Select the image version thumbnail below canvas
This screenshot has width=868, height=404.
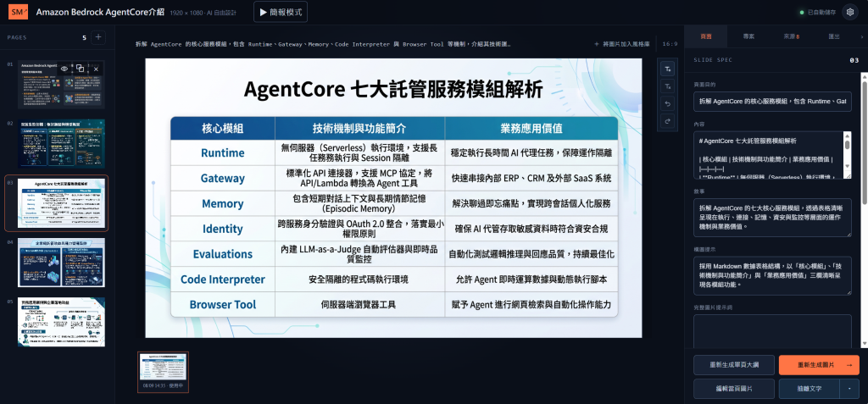[163, 372]
